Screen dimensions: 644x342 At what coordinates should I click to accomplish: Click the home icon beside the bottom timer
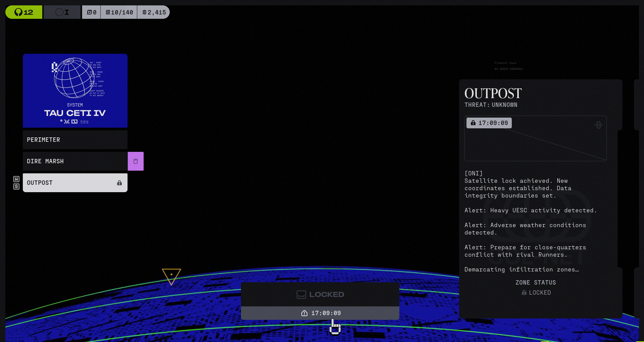304,313
